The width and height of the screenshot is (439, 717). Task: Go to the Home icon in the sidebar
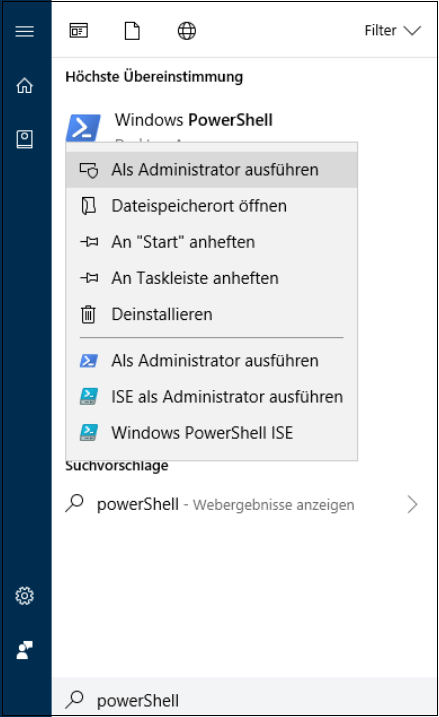[x=25, y=86]
